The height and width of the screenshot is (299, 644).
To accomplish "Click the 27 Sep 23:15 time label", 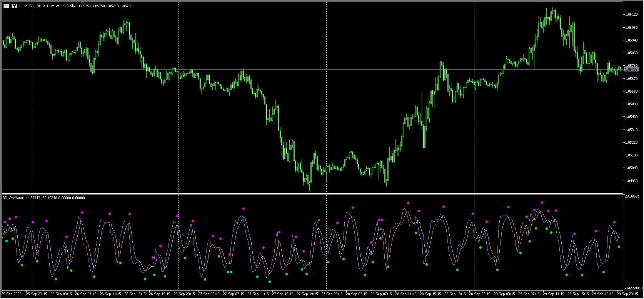I will [332, 294].
